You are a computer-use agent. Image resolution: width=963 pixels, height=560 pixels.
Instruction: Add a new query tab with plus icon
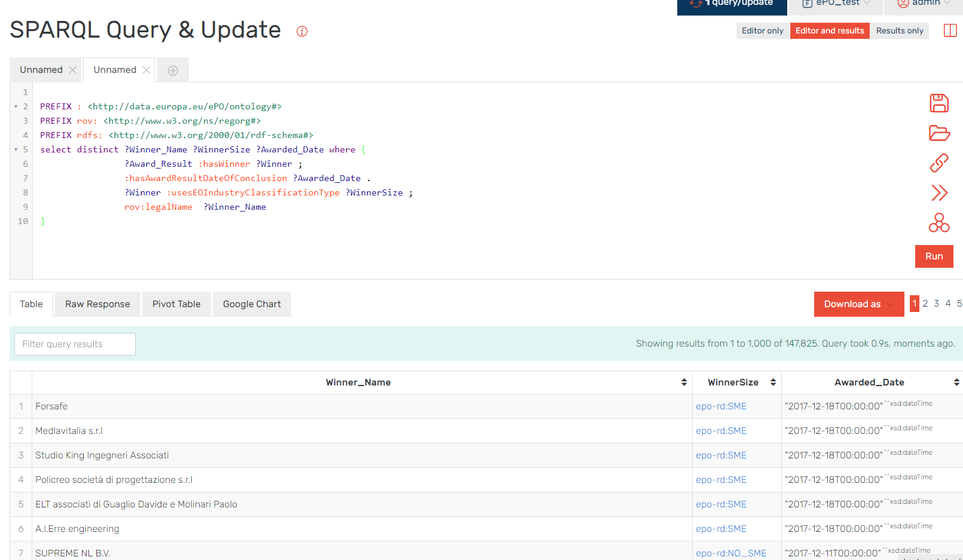tap(173, 71)
